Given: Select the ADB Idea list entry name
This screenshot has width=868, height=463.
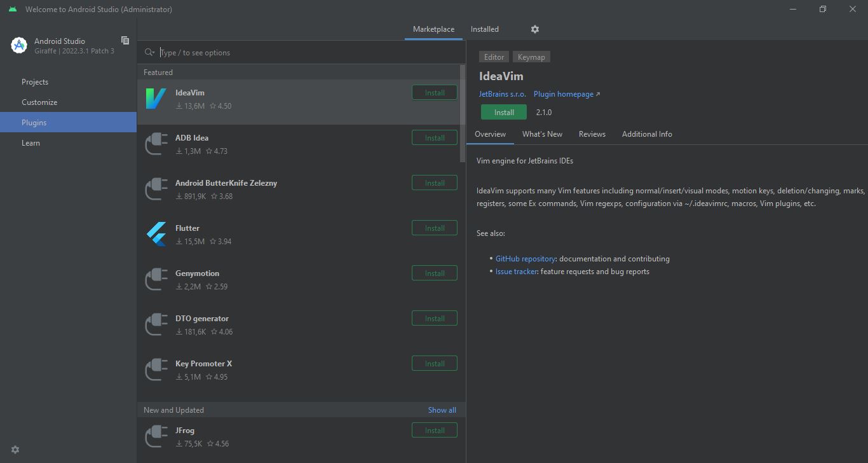Looking at the screenshot, I should 192,138.
